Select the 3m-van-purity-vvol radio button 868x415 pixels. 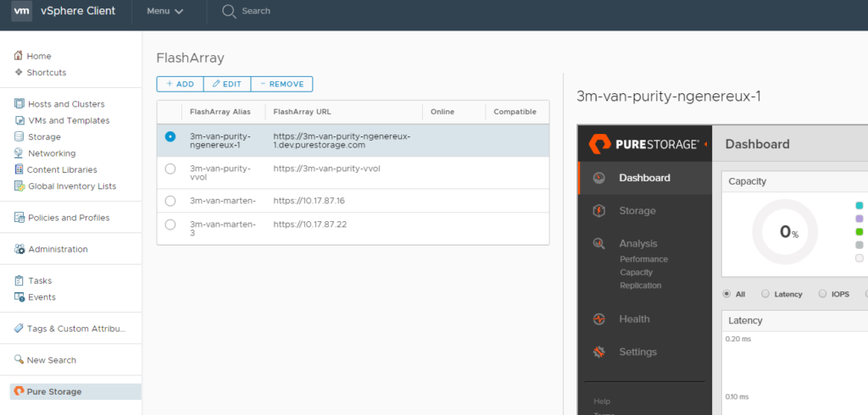[x=170, y=169]
